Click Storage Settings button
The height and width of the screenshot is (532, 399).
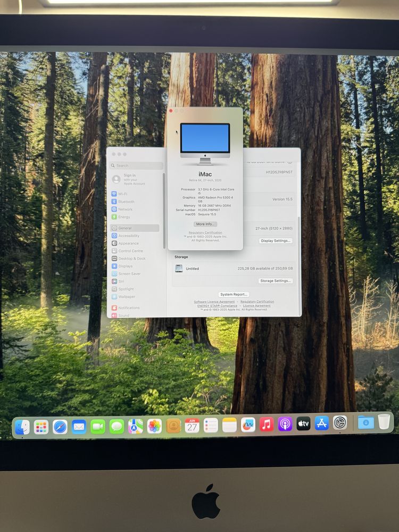pos(276,281)
